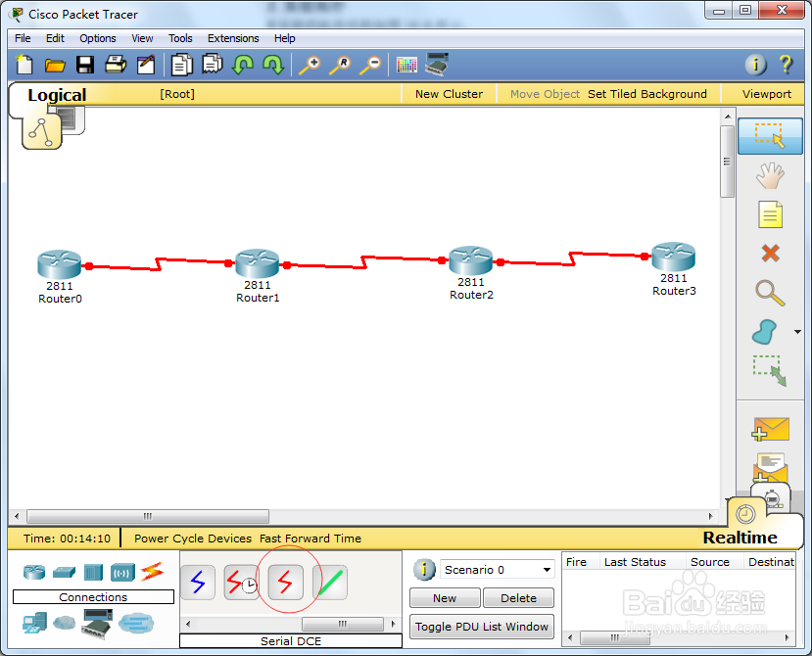Open the Edit menu
Screen dimensions: 812x656
click(x=55, y=38)
